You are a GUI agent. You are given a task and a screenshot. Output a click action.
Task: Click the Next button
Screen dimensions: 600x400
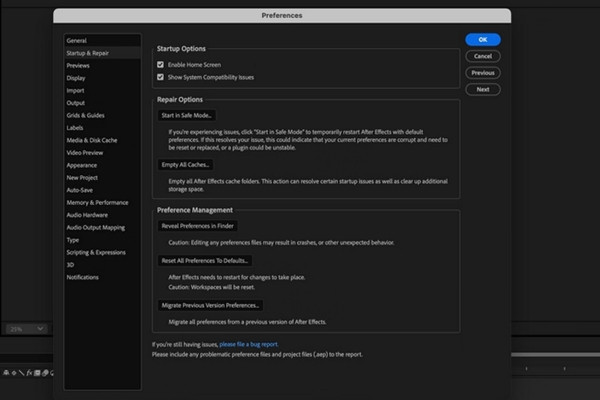(483, 89)
